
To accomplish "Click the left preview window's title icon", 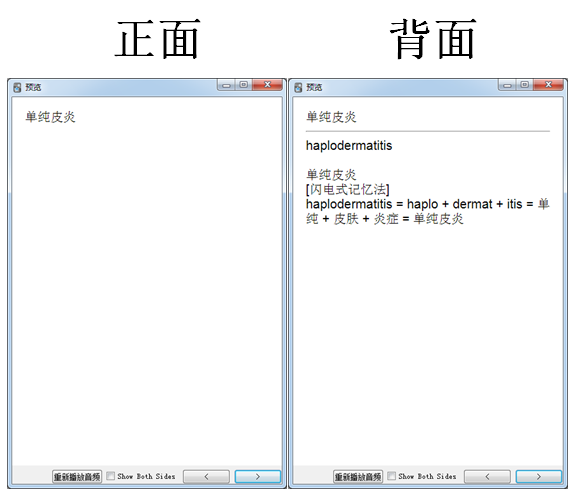I will (x=17, y=87).
